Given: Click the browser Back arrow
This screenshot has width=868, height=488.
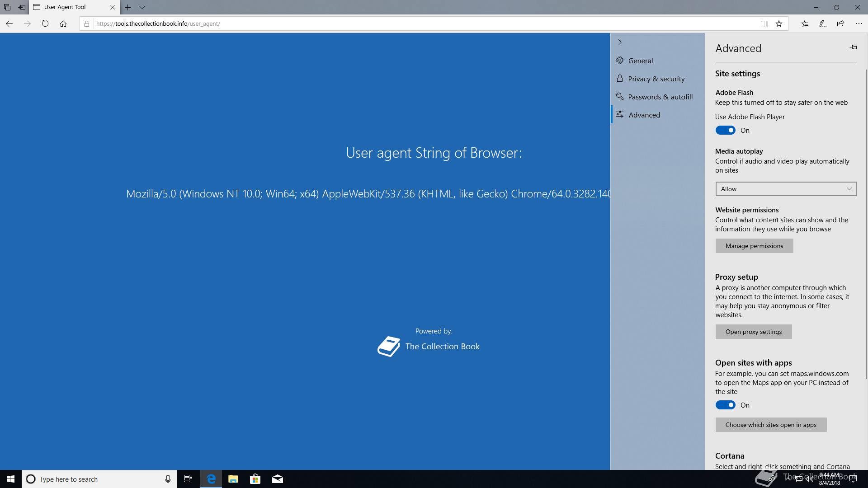Looking at the screenshot, I should (x=9, y=23).
